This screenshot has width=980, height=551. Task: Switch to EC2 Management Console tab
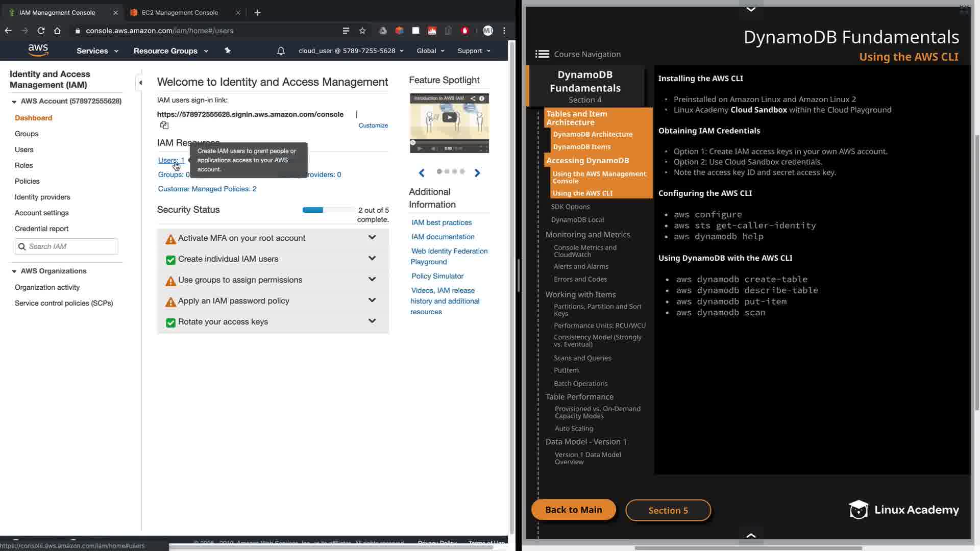[180, 13]
